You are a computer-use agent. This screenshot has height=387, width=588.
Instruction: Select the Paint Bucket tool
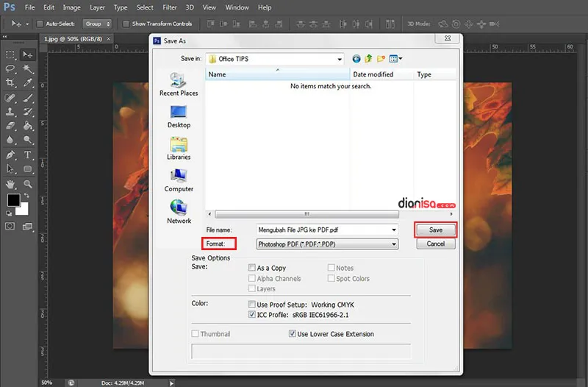click(27, 126)
